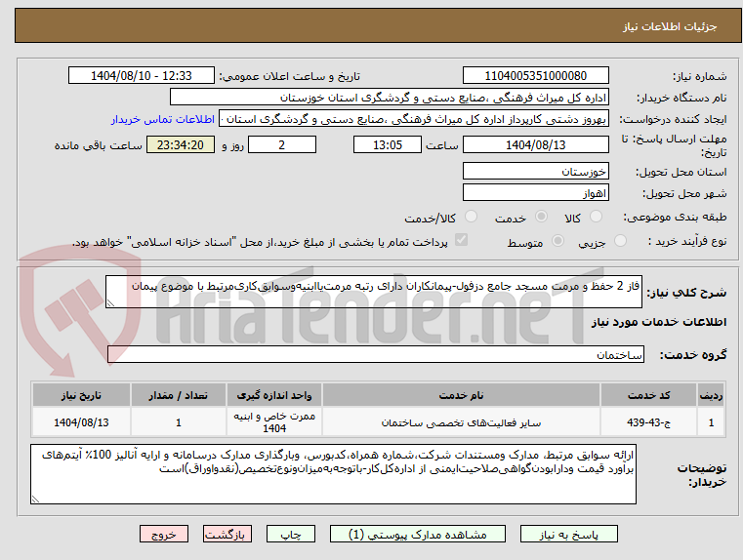Click the گروه خدمت field ساختمان

(x=376, y=354)
